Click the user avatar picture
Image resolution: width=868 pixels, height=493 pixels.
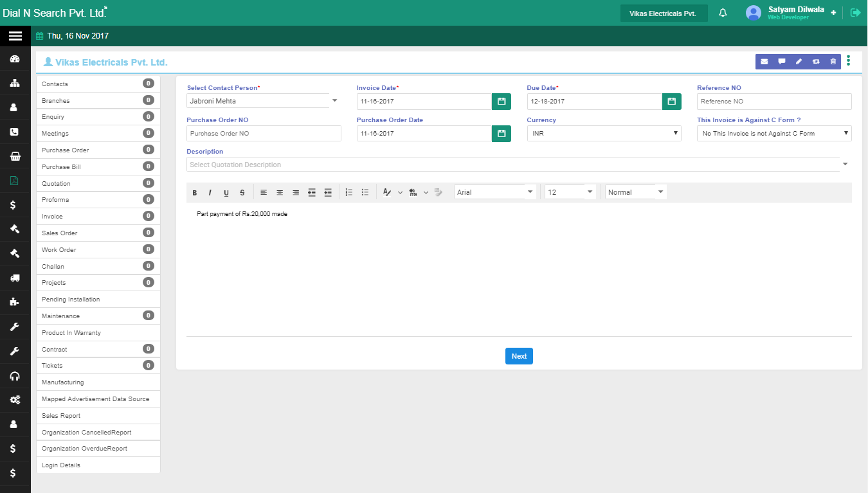click(753, 13)
